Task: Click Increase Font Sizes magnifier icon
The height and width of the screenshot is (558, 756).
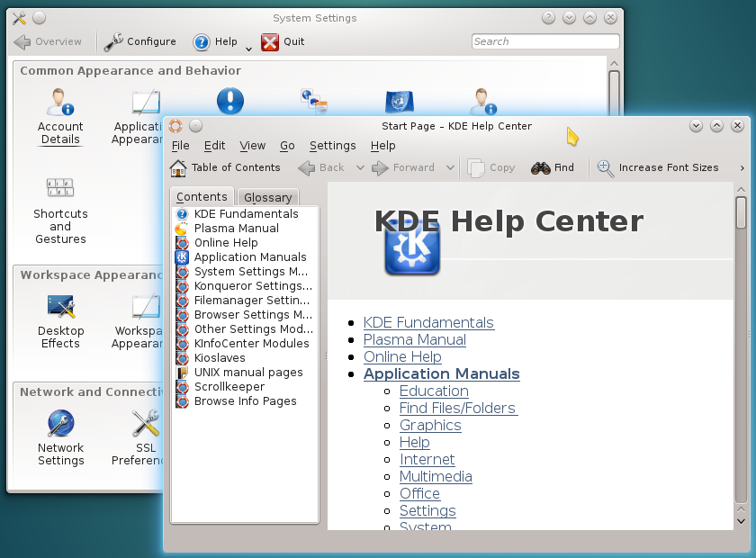Action: point(605,168)
